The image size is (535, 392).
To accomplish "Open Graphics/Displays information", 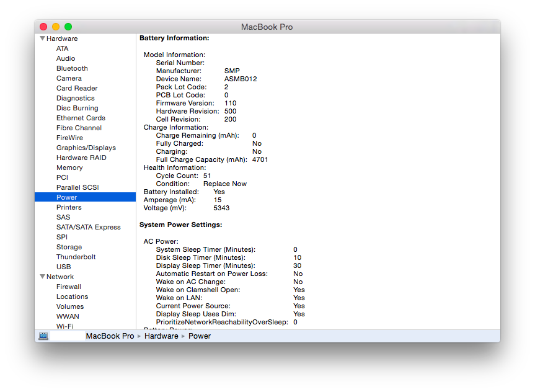I will pyautogui.click(x=86, y=148).
